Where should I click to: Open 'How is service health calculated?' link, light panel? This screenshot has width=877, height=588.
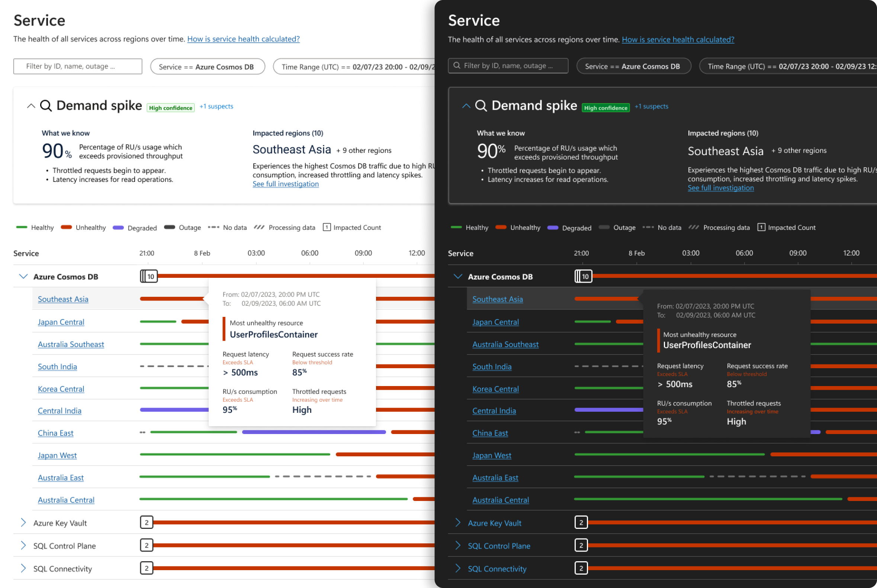click(x=243, y=39)
